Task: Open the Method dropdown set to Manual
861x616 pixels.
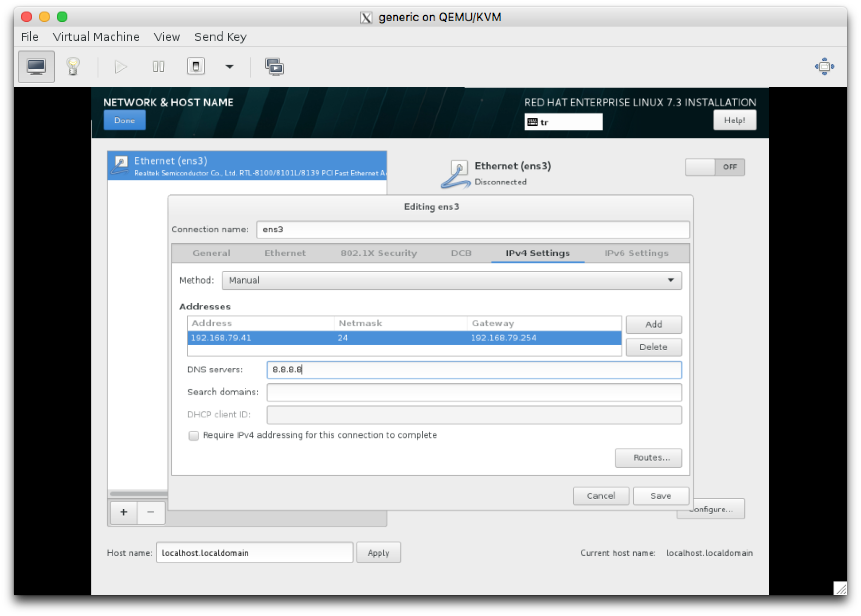Action: point(451,281)
